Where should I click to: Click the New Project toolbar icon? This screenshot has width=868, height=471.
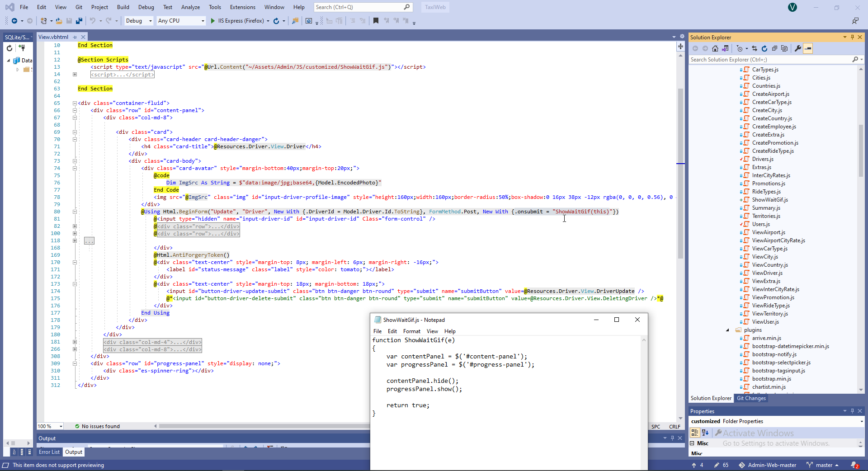43,21
